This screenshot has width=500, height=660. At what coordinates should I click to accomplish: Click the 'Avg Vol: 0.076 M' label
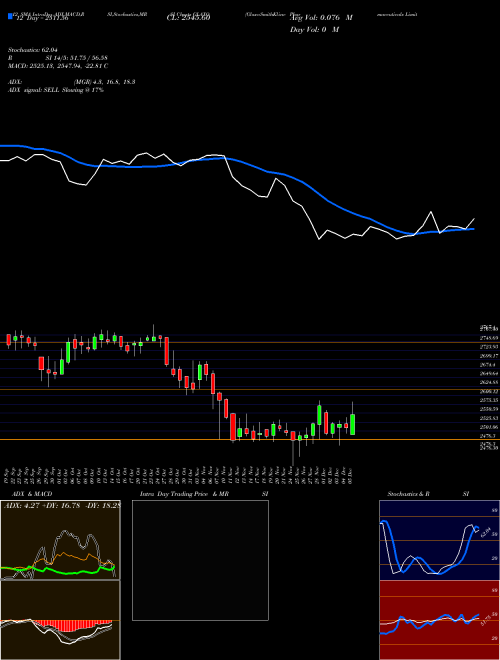(321, 18)
